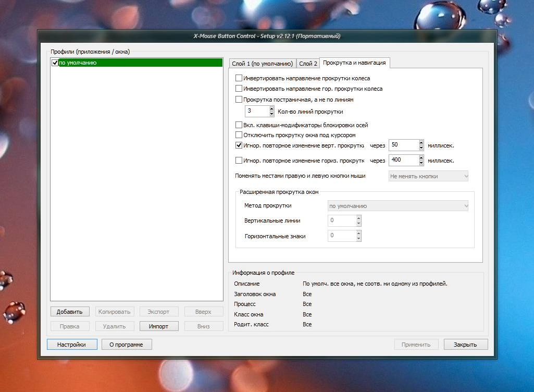This screenshot has width=534, height=392.
Task: Click the 'Заголовок окна' label
Action: [255, 294]
